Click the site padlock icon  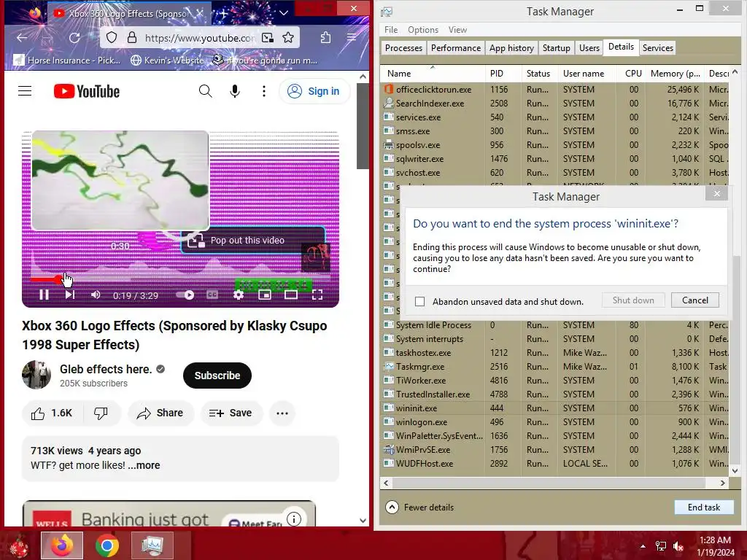click(132, 38)
